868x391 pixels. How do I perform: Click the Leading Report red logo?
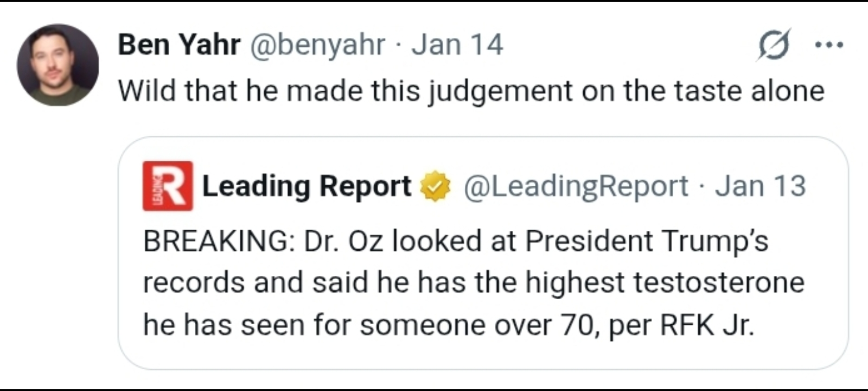coord(167,186)
